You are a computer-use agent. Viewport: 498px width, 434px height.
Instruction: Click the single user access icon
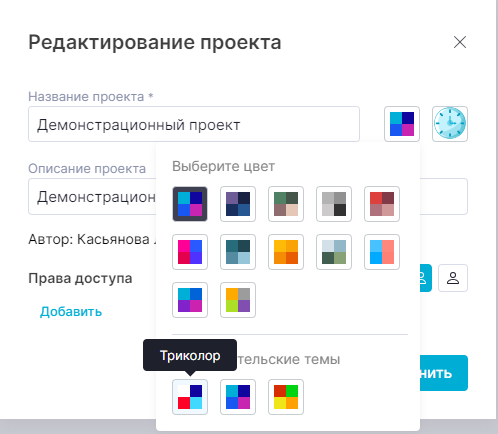[x=453, y=278]
